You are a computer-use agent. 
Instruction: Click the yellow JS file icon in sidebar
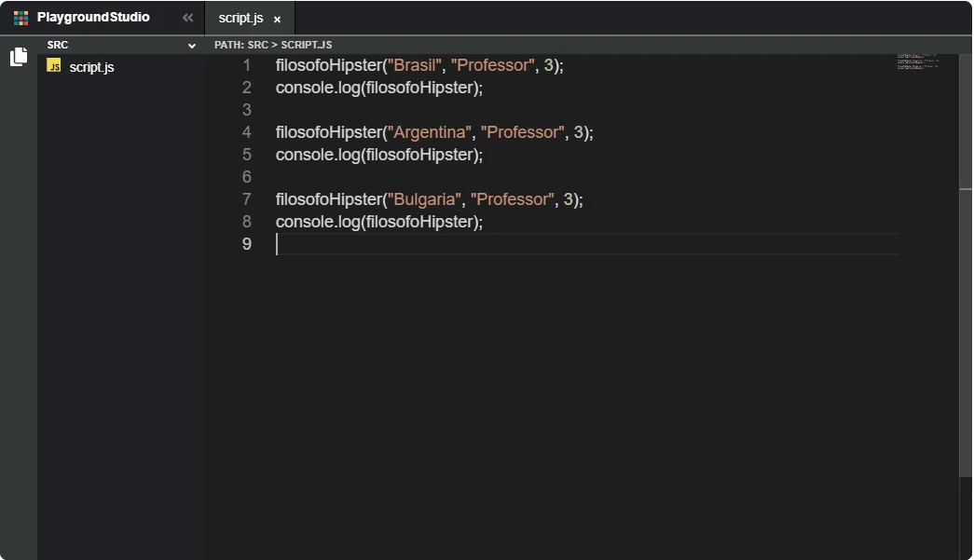[54, 66]
